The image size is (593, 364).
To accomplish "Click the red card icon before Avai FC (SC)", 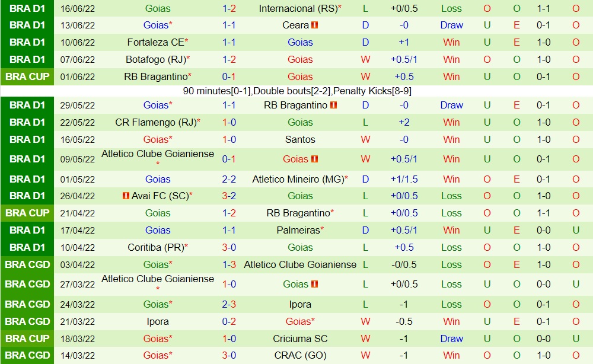I will point(126,196).
